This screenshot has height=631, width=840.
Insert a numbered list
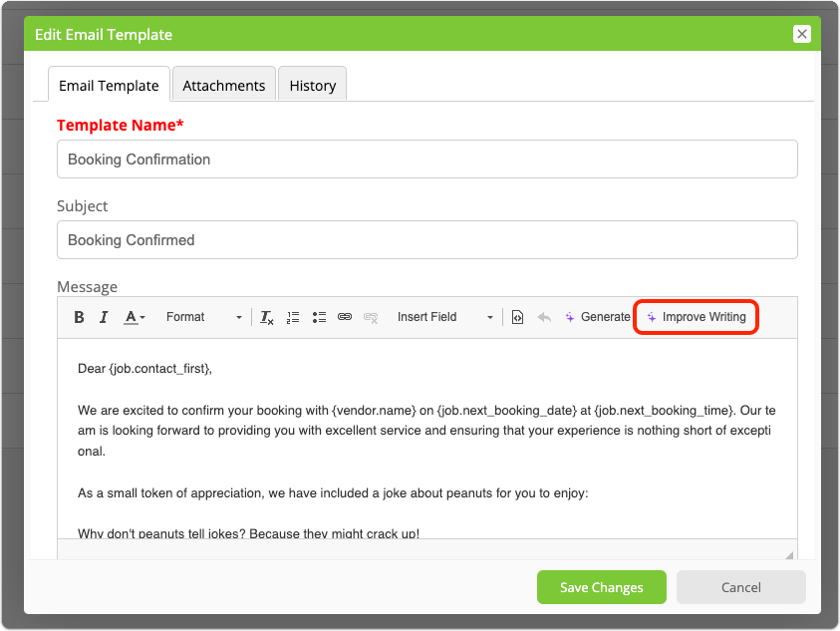pyautogui.click(x=292, y=317)
